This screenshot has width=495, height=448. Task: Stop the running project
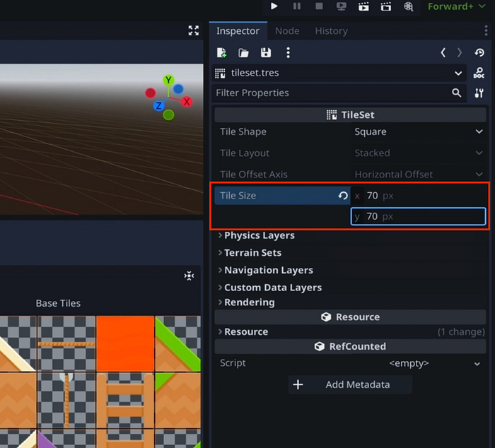(319, 6)
